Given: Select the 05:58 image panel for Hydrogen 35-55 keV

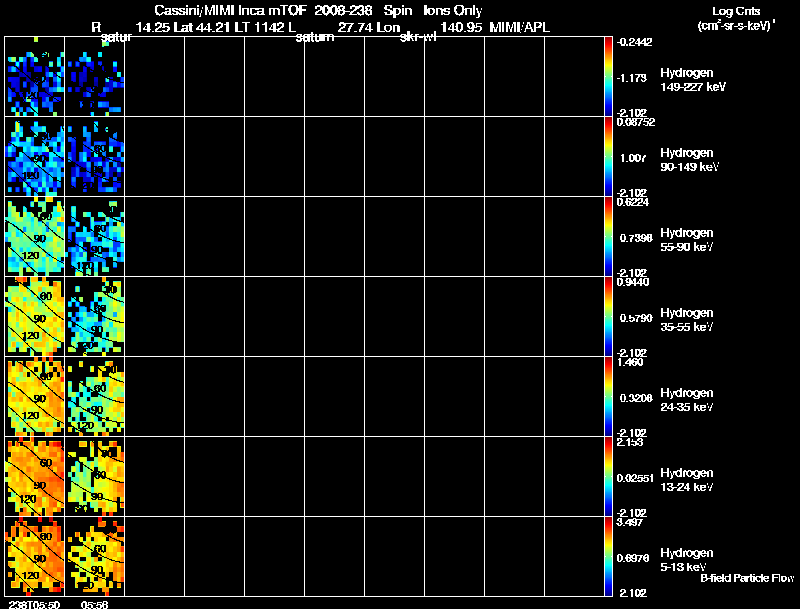Looking at the screenshot, I should point(94,317).
